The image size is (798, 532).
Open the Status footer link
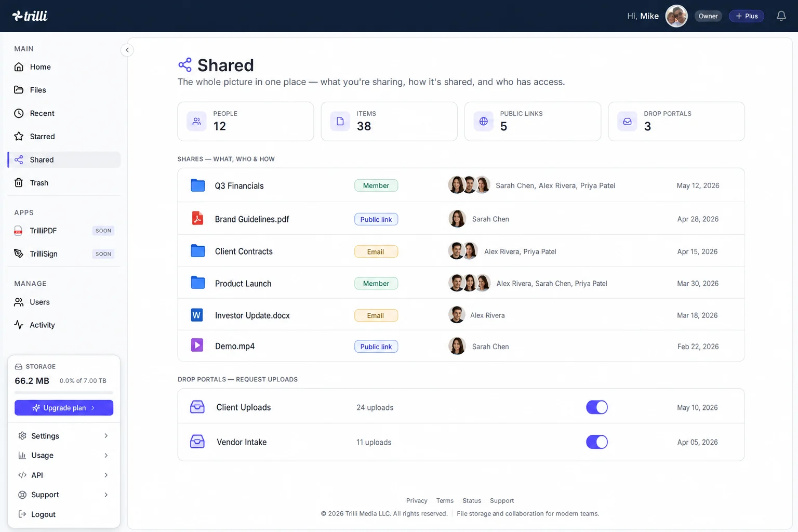472,501
